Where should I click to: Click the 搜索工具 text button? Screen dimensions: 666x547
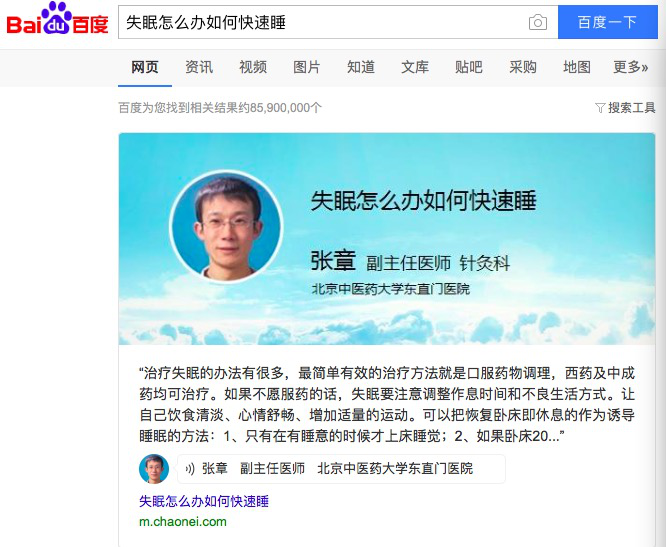coord(632,108)
